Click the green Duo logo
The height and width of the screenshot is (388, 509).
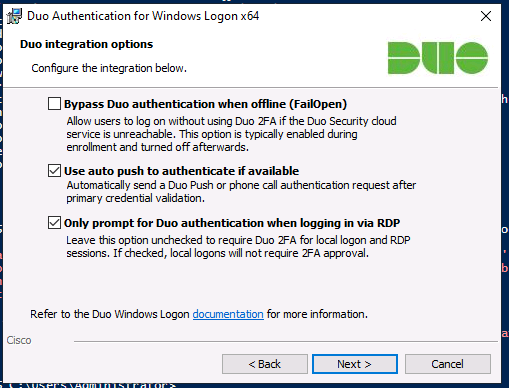tap(438, 58)
